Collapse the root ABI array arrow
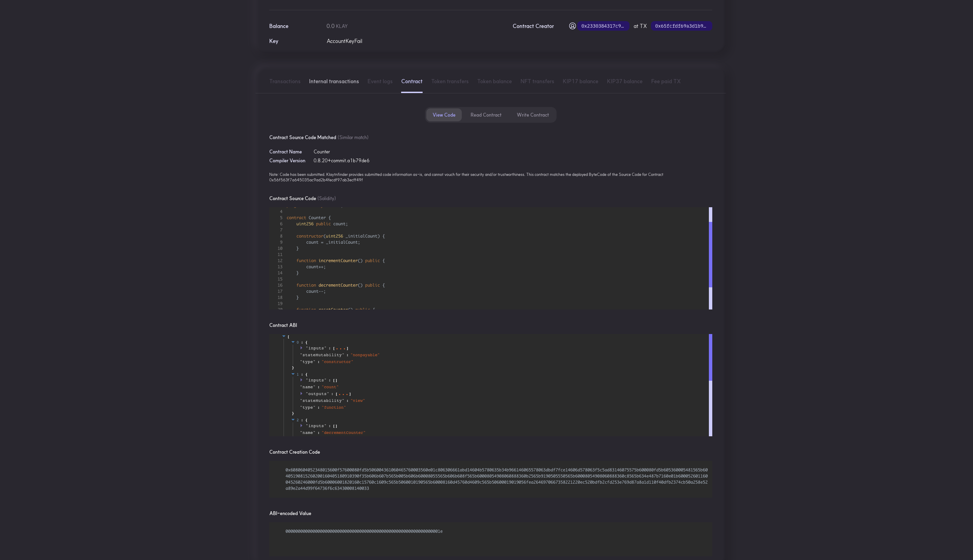 click(284, 336)
